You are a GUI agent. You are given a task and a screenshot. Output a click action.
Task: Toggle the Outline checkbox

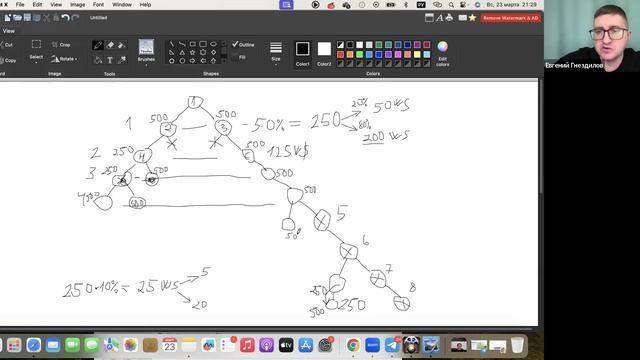[243, 44]
